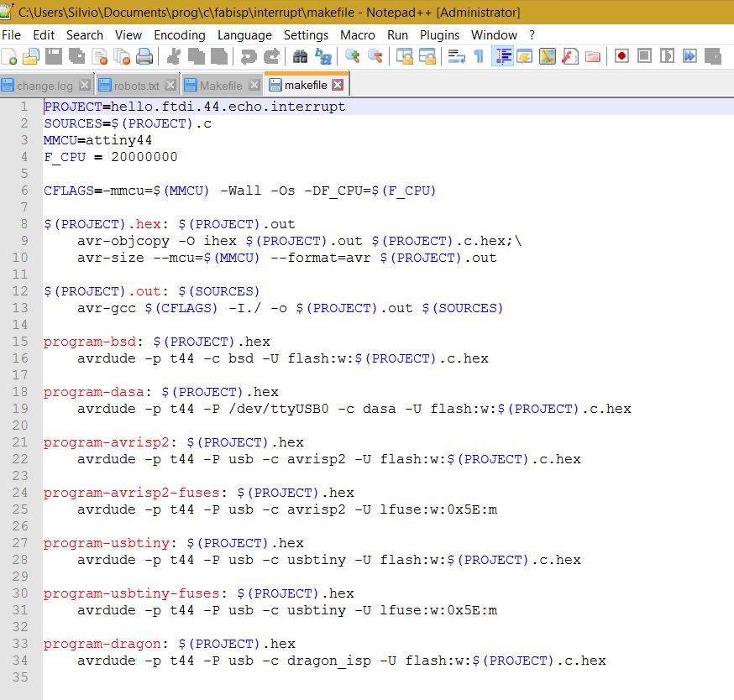The height and width of the screenshot is (700, 734).
Task: Switch to the capitalized Makefile tab
Action: (221, 86)
